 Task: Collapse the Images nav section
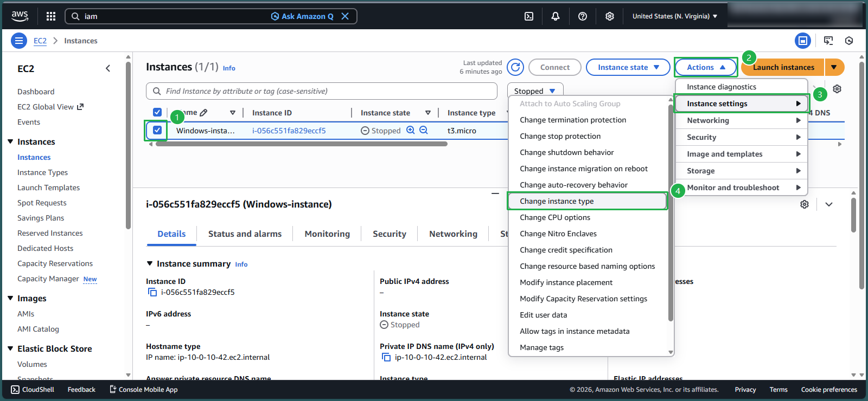click(10, 298)
